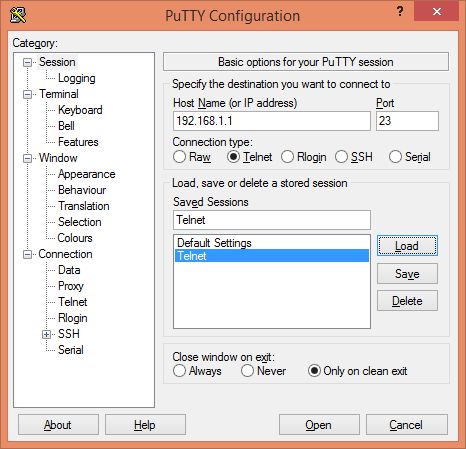
Task: Open the Window category
Action: click(x=58, y=158)
